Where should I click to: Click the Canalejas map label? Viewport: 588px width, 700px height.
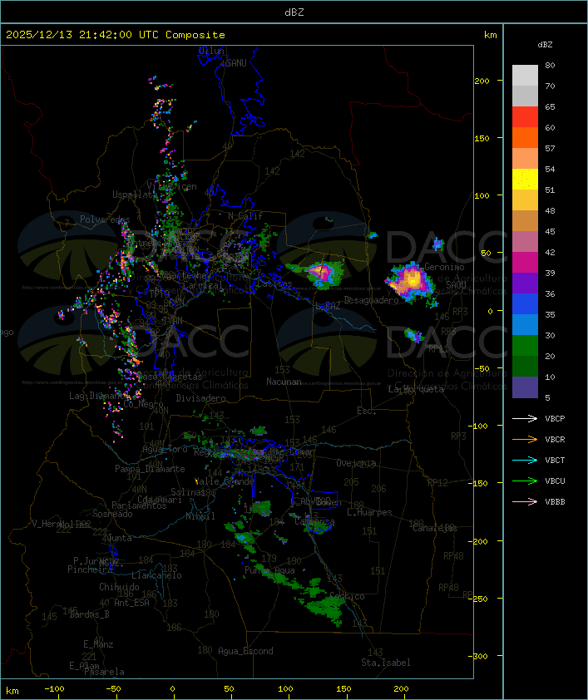(435, 528)
